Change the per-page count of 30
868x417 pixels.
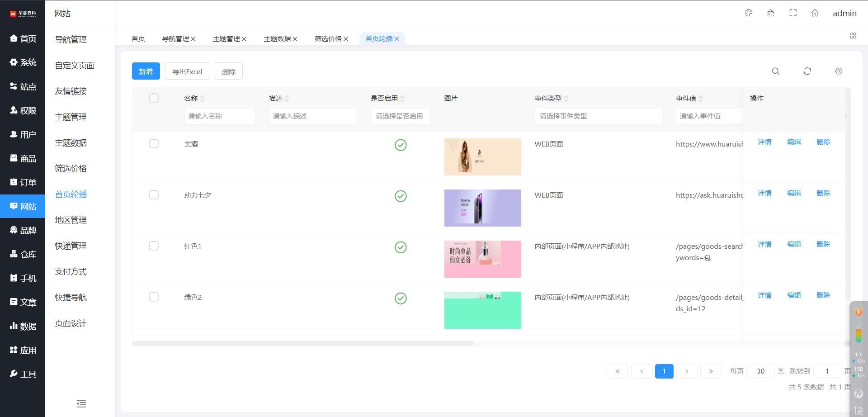(760, 371)
